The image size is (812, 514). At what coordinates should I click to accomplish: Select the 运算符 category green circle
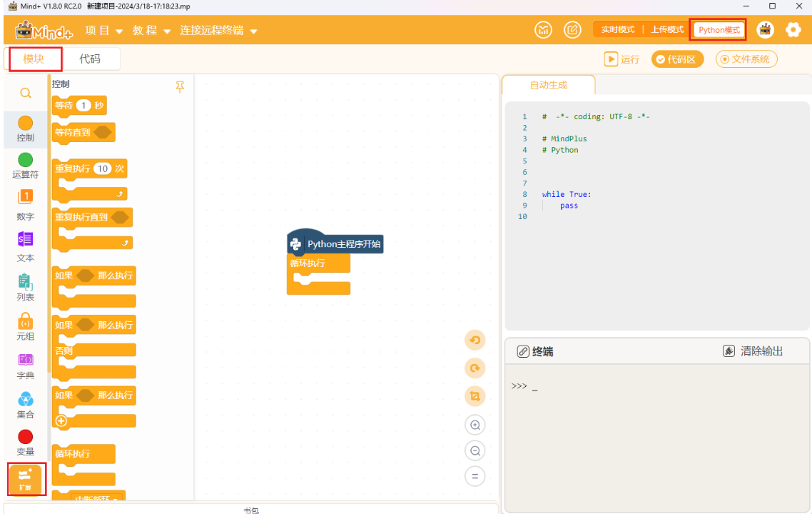pyautogui.click(x=26, y=160)
